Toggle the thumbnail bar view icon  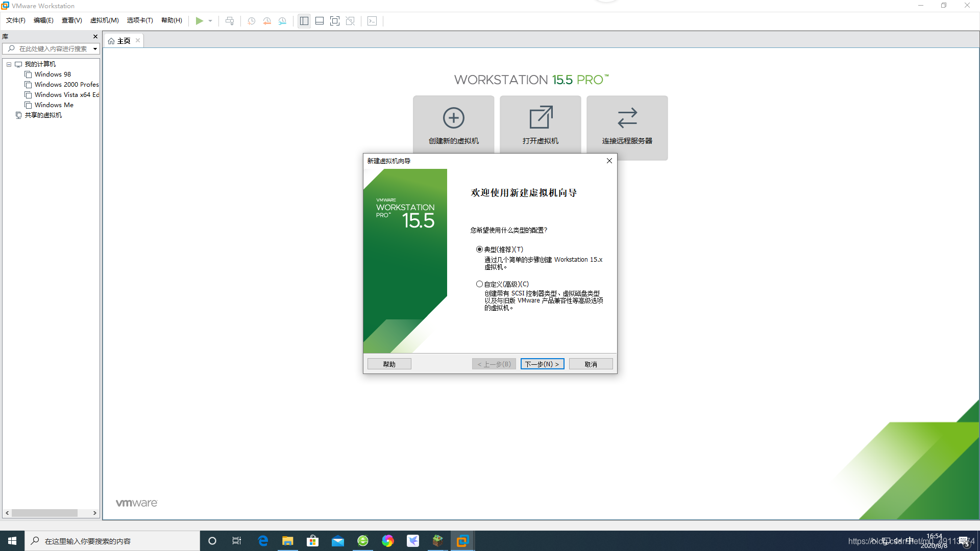[x=320, y=21]
